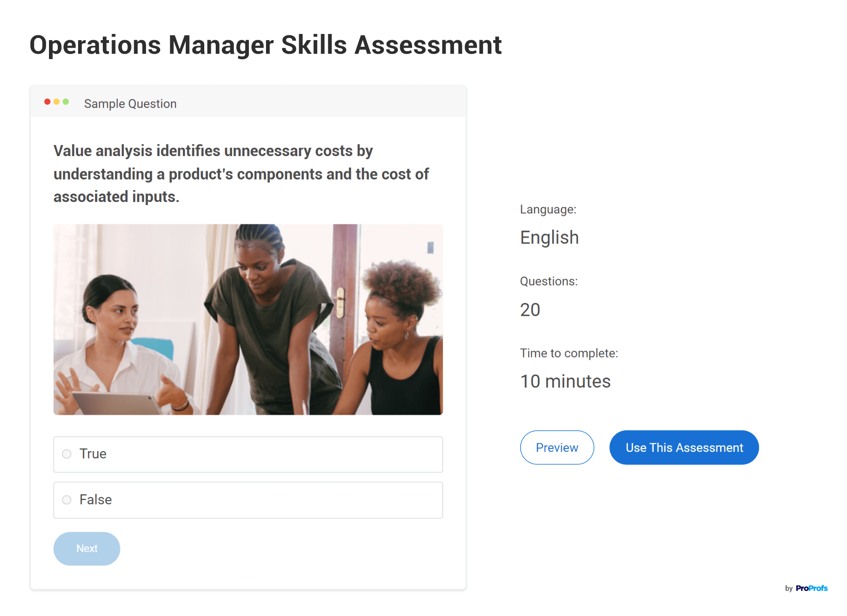Click Use This Assessment button

coord(684,448)
